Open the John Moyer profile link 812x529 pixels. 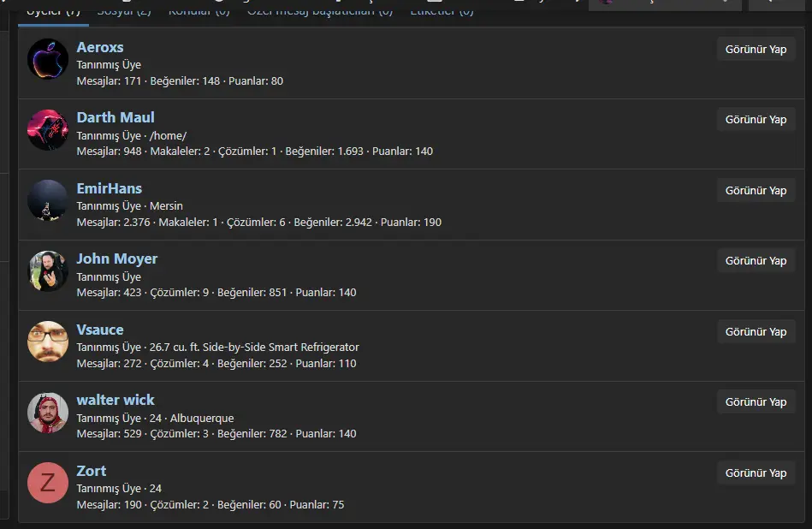point(117,259)
